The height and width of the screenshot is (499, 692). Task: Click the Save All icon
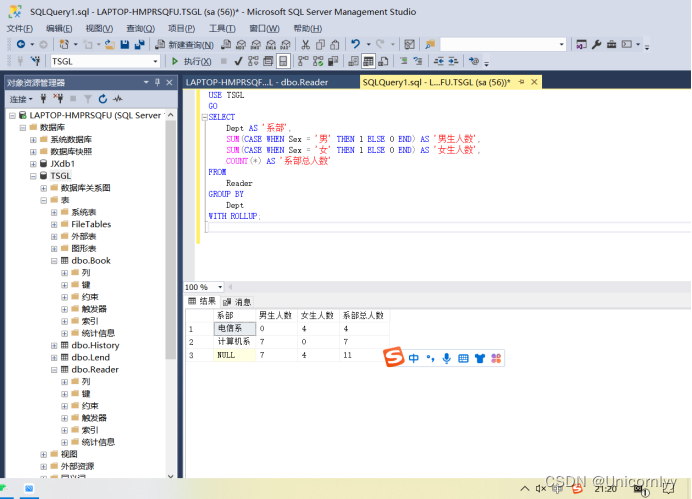[139, 45]
